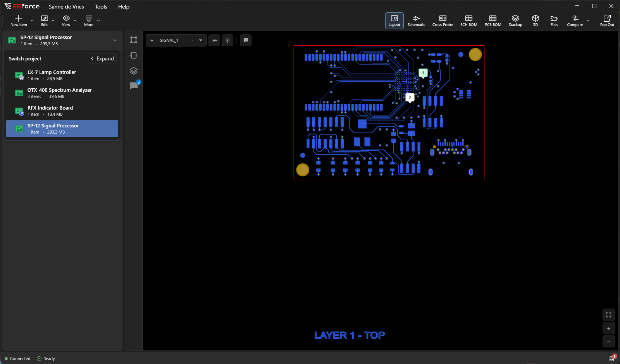The image size is (620, 364).
Task: Collapse the SP-12 Signal Processor project header
Action: tap(62, 40)
